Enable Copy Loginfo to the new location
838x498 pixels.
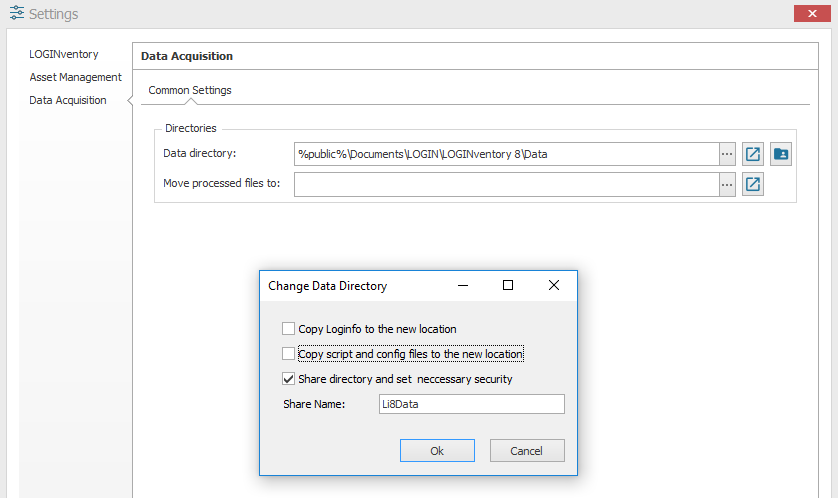coord(289,329)
